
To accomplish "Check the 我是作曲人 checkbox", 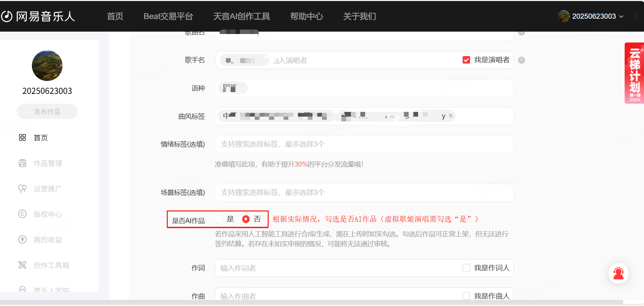I will pos(466,296).
